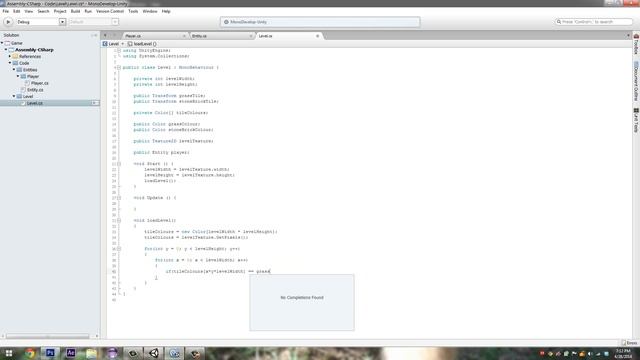
Task: Start debugging with the Run play button
Action: coord(8,22)
